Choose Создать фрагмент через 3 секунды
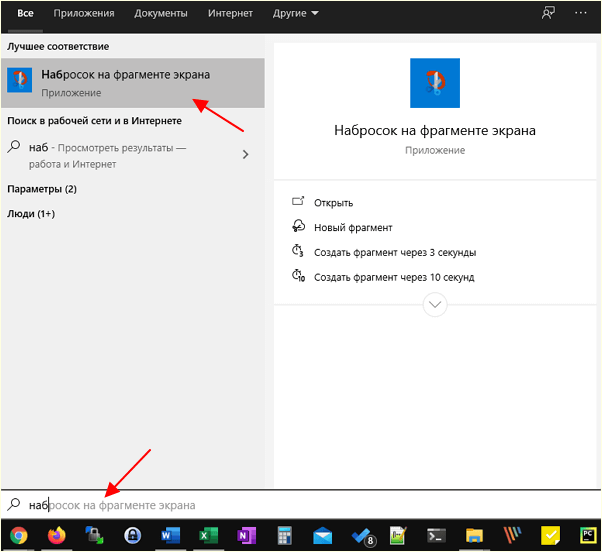 (x=395, y=253)
